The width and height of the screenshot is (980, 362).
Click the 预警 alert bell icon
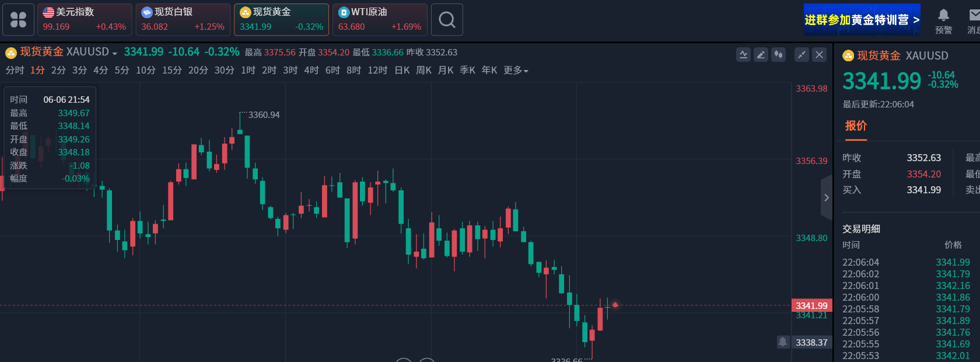(x=943, y=20)
